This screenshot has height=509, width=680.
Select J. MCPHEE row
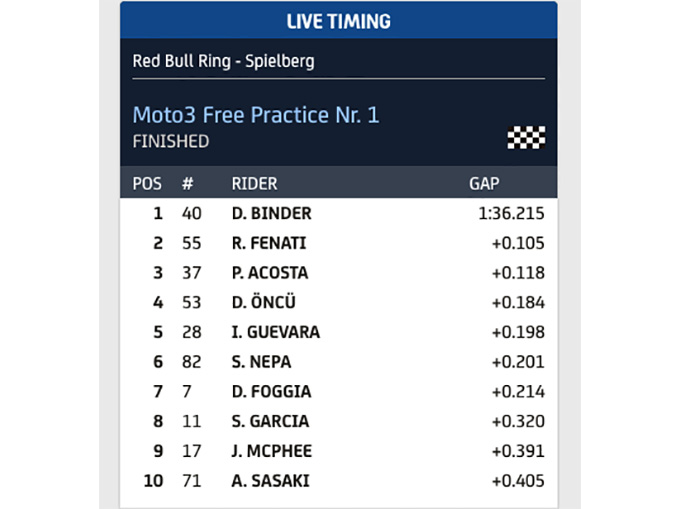[x=339, y=451]
